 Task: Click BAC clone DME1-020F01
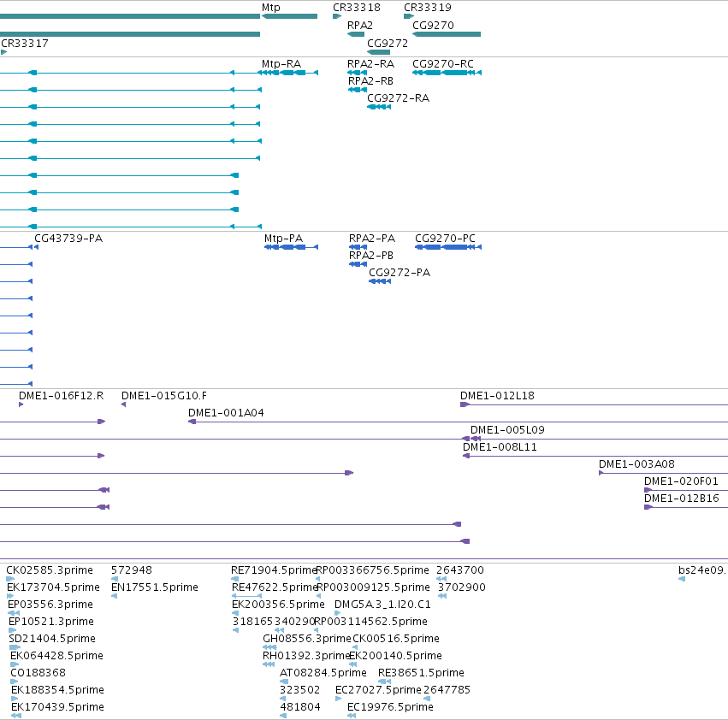coord(681,482)
